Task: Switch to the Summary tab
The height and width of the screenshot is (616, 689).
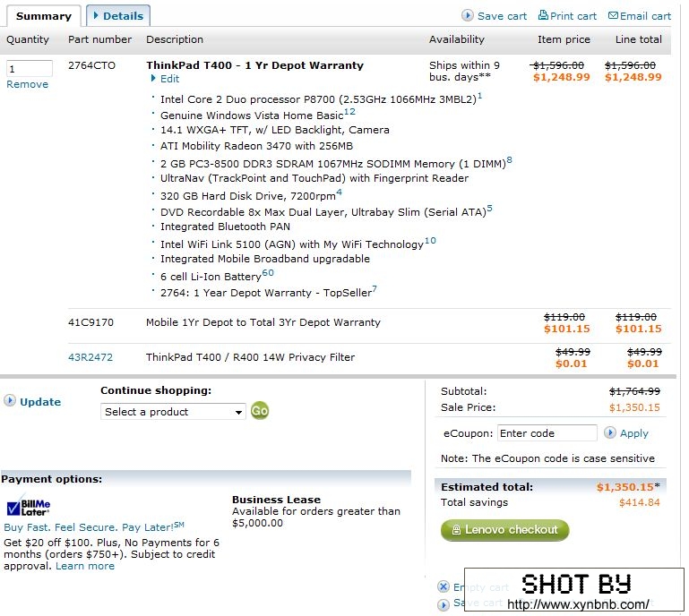Action: coord(43,15)
